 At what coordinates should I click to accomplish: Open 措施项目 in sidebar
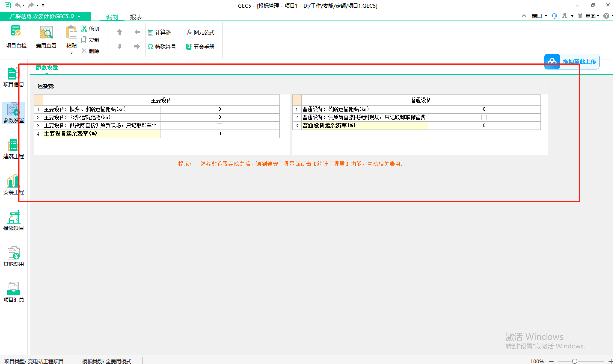click(13, 221)
